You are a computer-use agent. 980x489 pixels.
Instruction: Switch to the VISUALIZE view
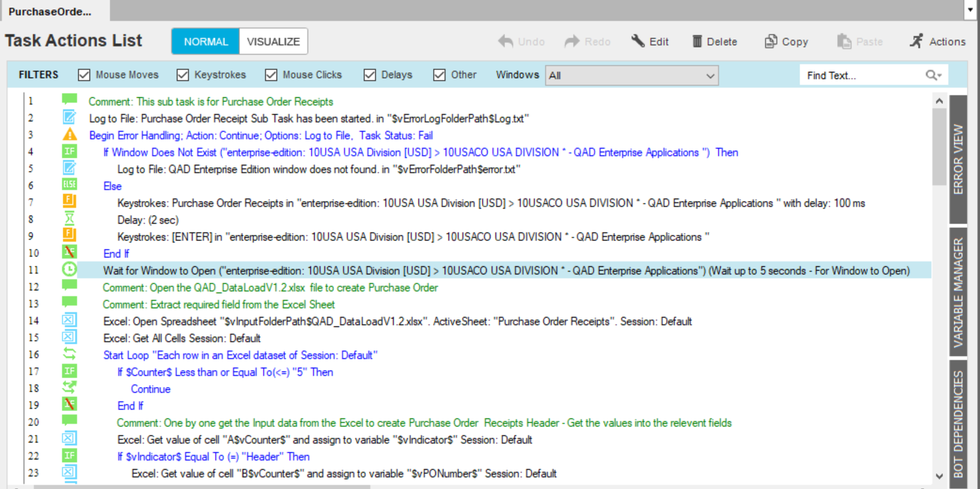273,41
